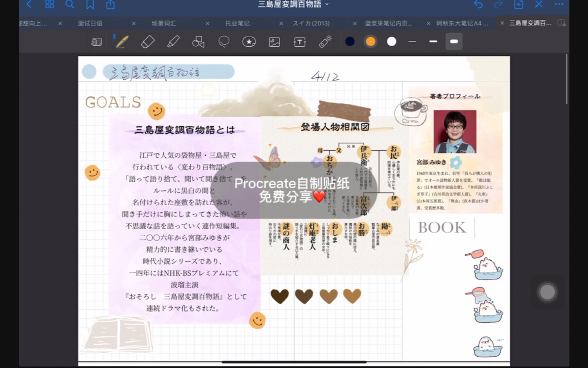This screenshot has width=588, height=368.
Task: Tap the handwritten title in blue label
Action: click(x=155, y=73)
